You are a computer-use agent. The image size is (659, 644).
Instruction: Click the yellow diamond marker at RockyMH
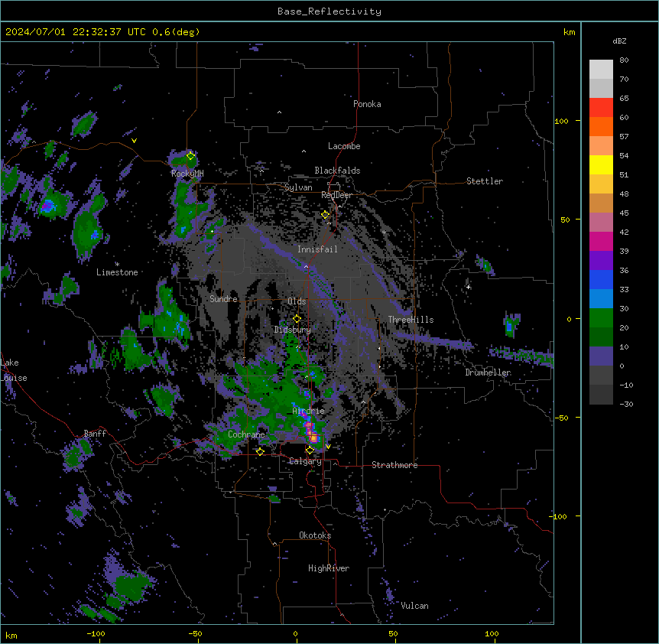[191, 156]
